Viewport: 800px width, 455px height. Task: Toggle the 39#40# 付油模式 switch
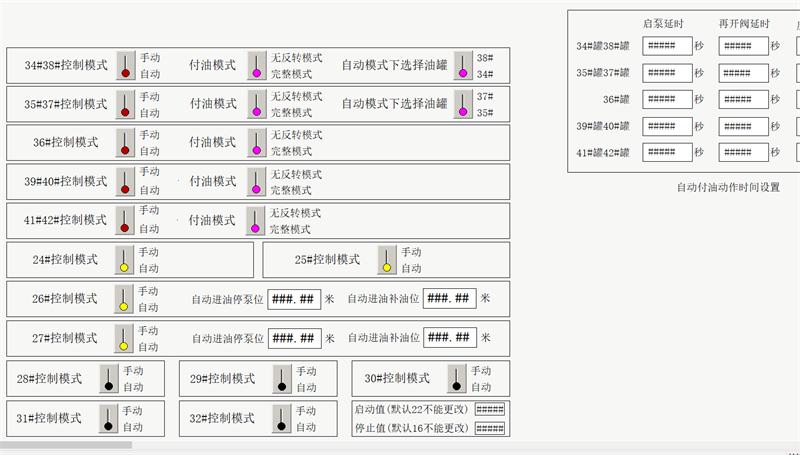[256, 181]
